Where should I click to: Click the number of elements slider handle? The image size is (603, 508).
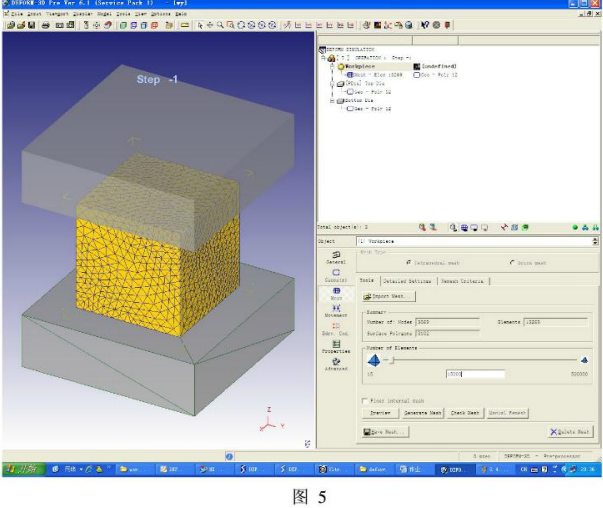pyautogui.click(x=392, y=360)
